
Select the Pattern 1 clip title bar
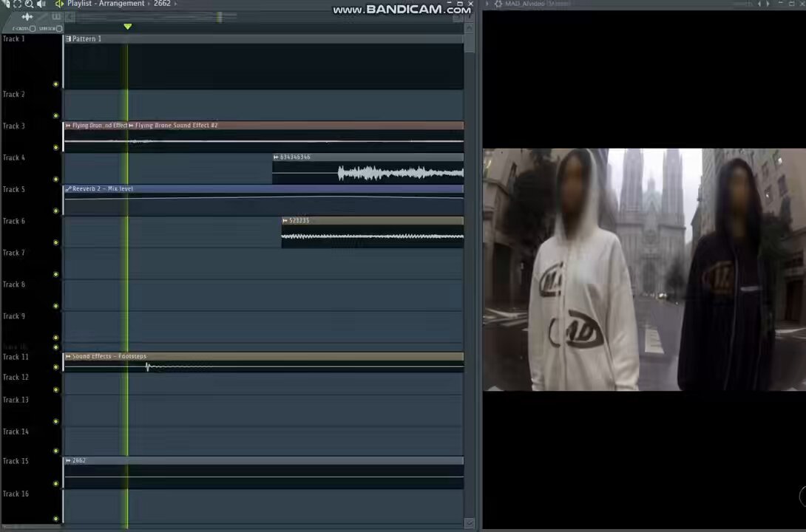pos(264,39)
